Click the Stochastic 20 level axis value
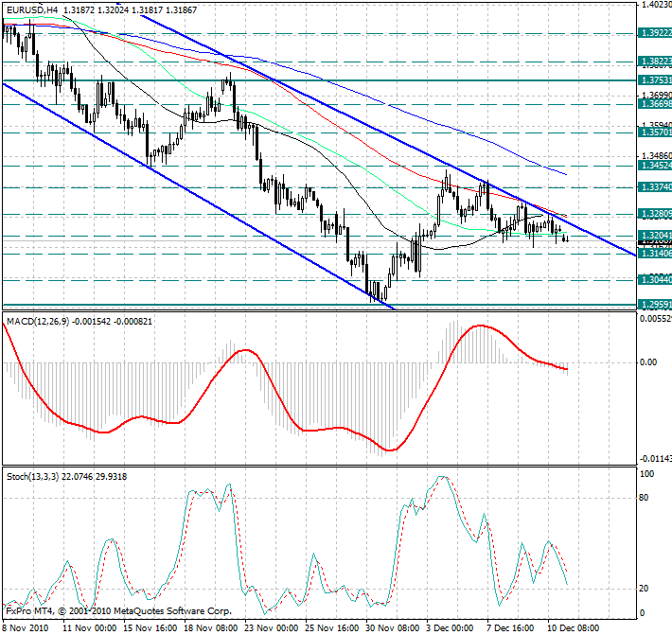672x635 pixels. click(644, 589)
